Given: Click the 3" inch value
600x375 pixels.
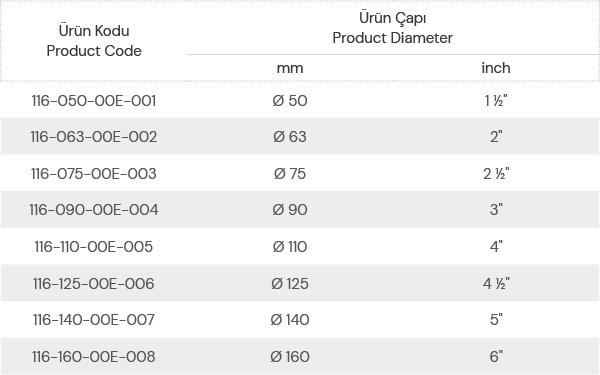Looking at the screenshot, I should (x=496, y=209).
